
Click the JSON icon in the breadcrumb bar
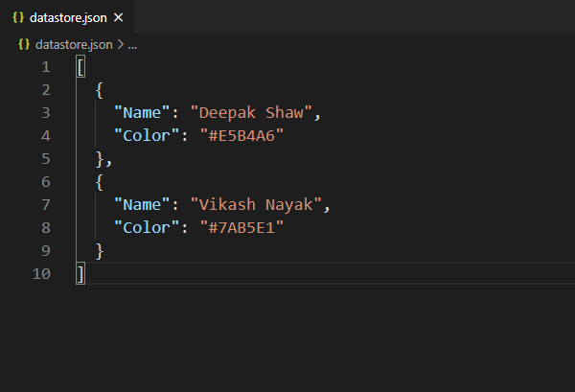click(23, 44)
